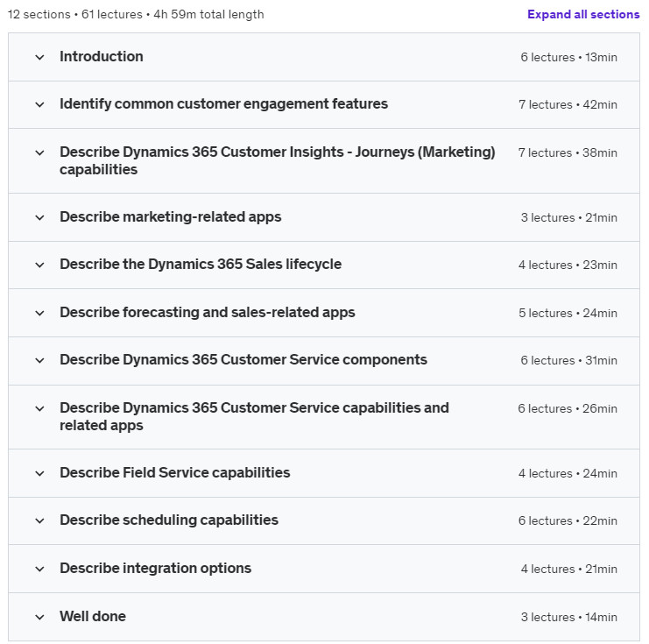Expand chevron for forecasting and sales-related apps
Screen dimensions: 649x644
39,313
